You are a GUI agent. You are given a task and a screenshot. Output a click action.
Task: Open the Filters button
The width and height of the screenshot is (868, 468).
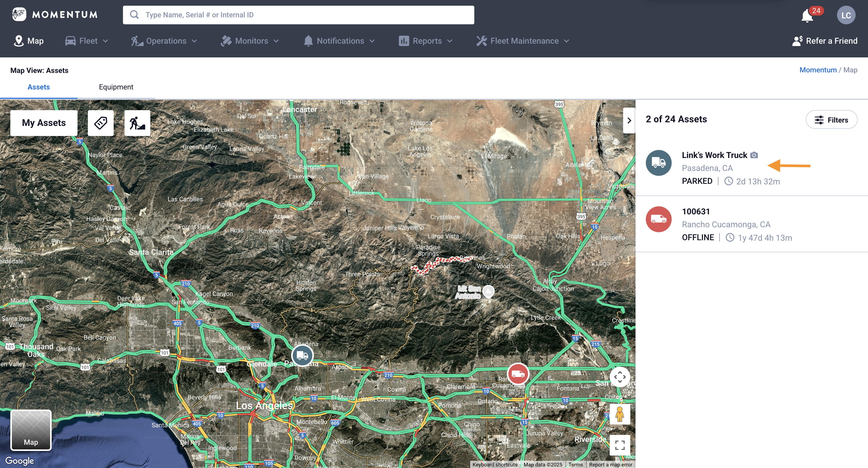tap(831, 120)
